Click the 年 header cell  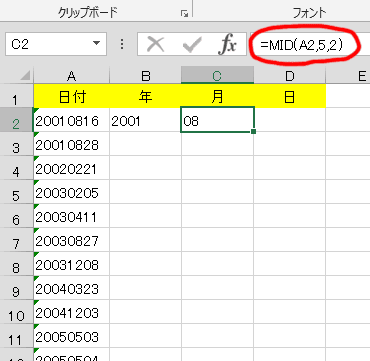point(145,96)
